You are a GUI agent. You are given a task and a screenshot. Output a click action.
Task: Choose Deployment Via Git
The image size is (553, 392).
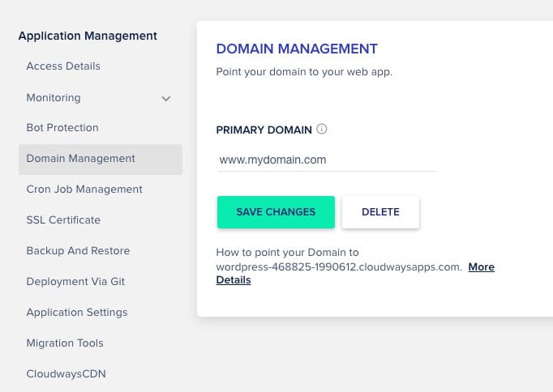click(x=75, y=282)
